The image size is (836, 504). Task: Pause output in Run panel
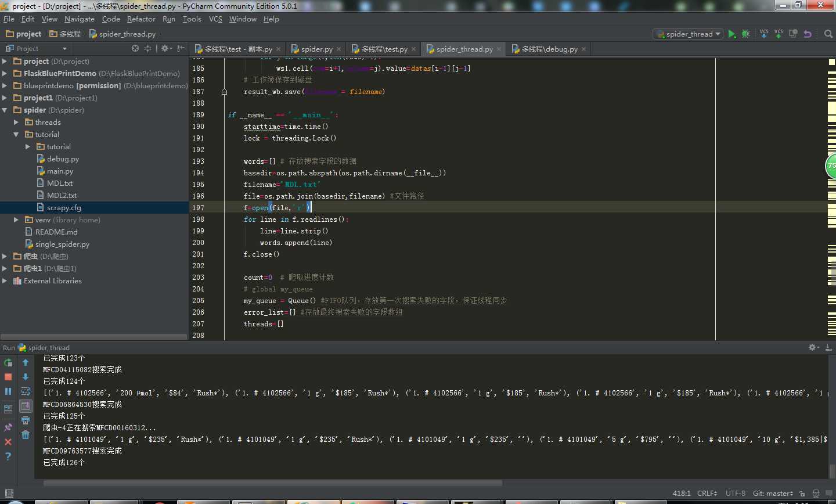[8, 391]
